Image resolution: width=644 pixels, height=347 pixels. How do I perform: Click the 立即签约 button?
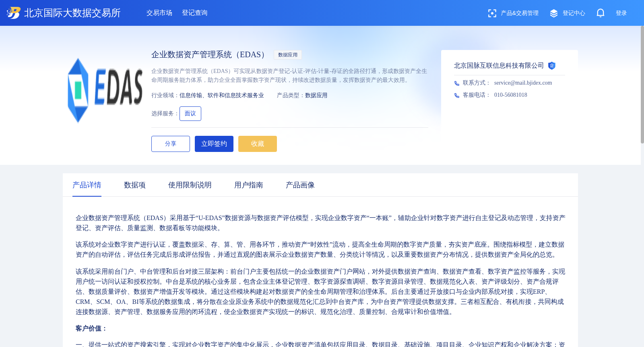[214, 144]
